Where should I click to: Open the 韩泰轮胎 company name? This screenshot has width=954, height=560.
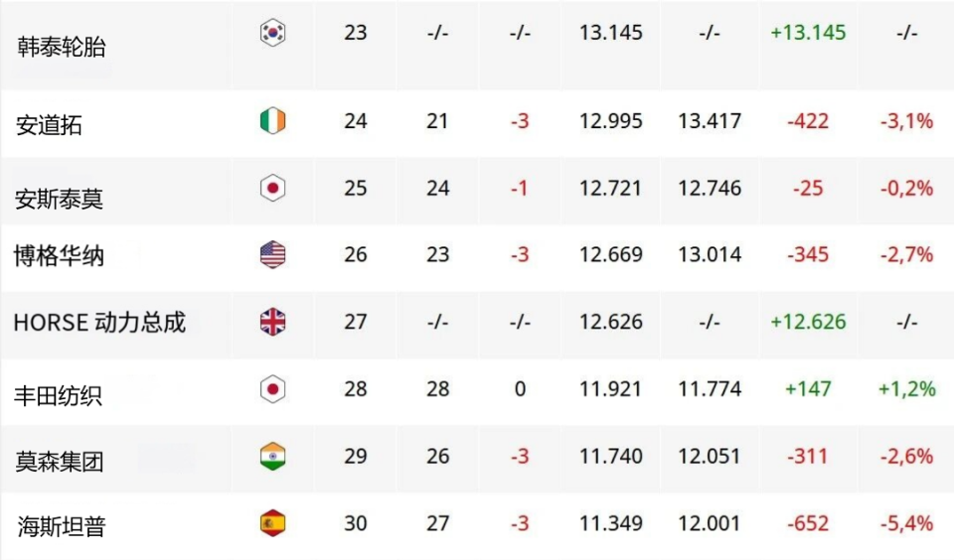tap(62, 47)
